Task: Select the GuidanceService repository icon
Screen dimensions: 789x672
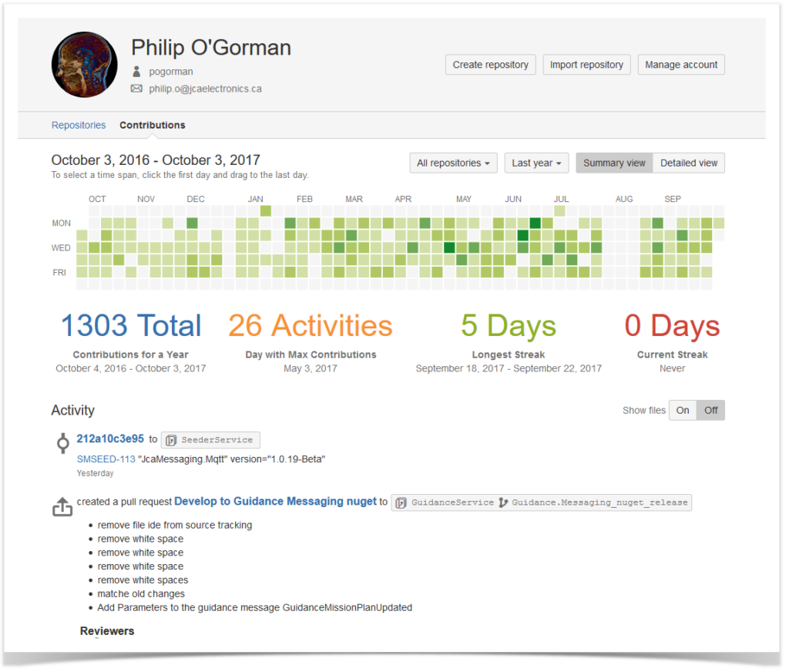Action: (401, 502)
